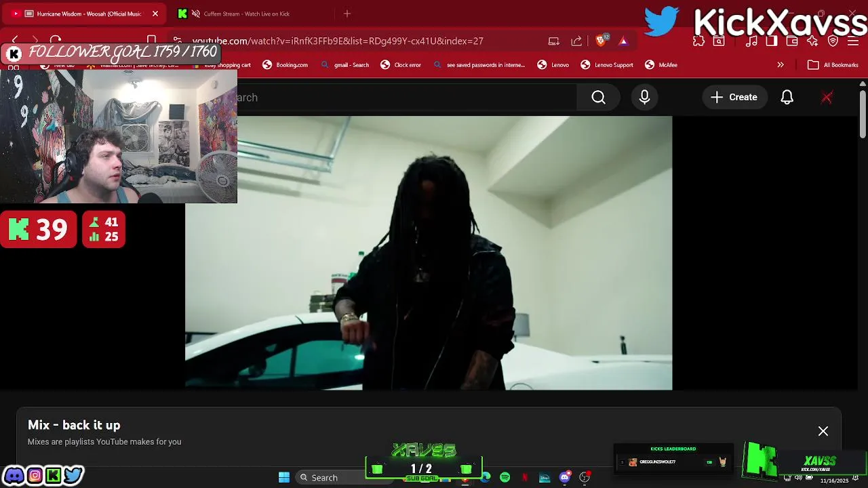The height and width of the screenshot is (488, 868).
Task: Open Leo AI sparkle icon
Action: coord(812,41)
